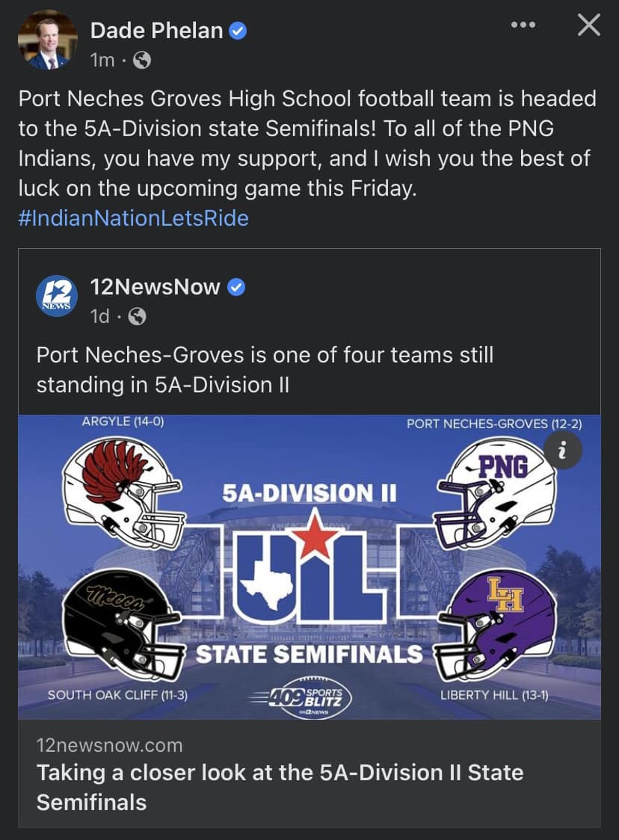Open the three-dot post options menu
619x840 pixels.
click(x=523, y=25)
